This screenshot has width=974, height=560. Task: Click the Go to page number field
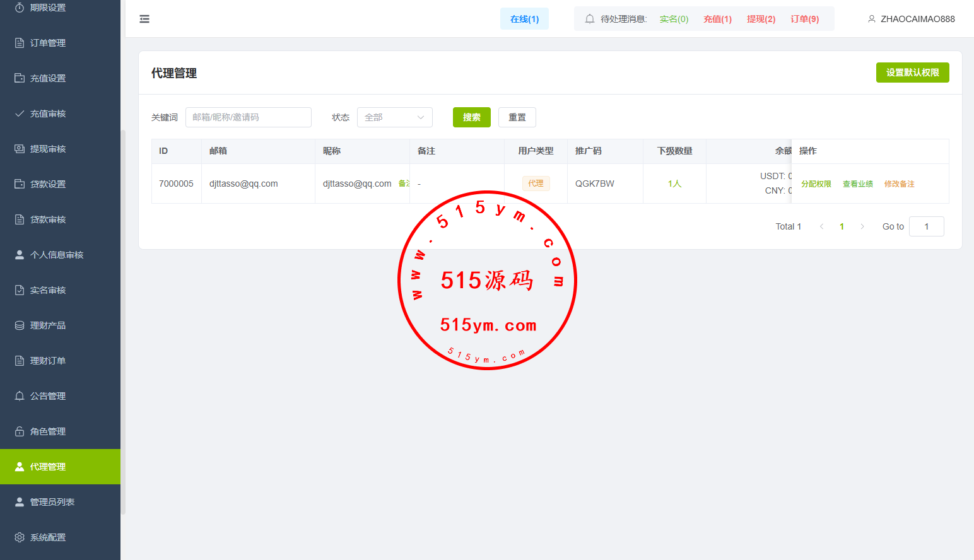coord(926,226)
